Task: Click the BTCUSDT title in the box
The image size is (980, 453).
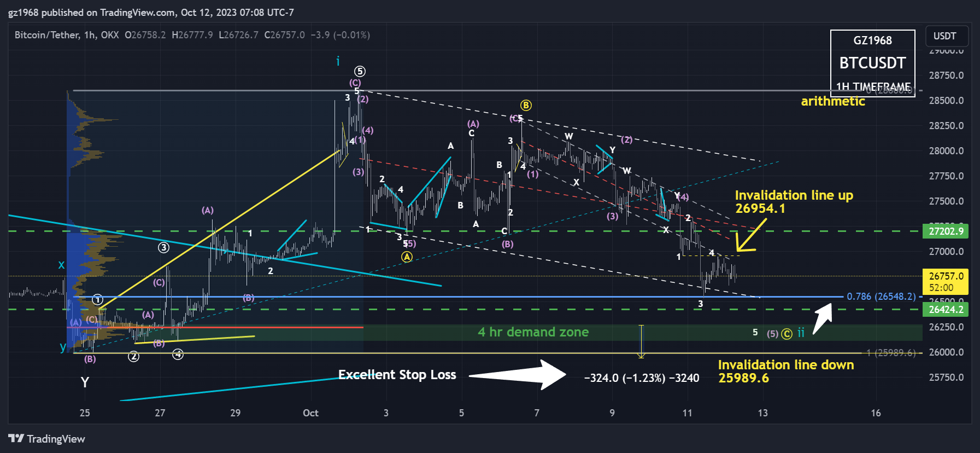Action: point(872,63)
